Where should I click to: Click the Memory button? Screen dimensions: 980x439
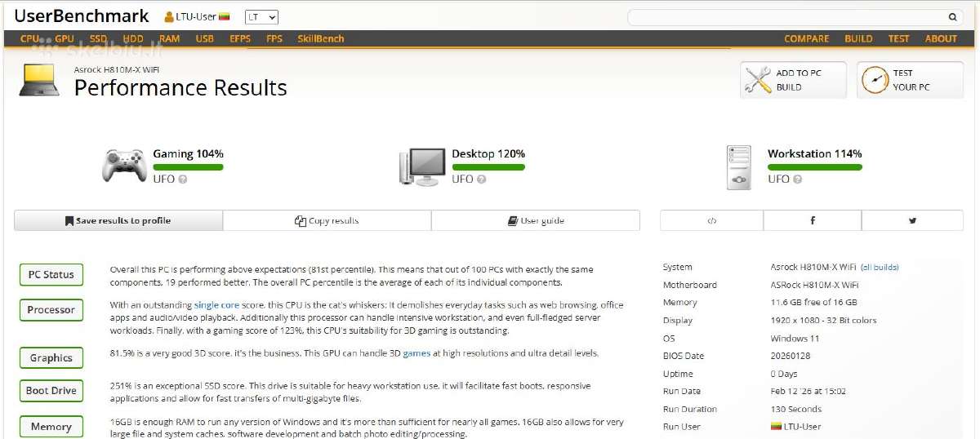[x=51, y=426]
